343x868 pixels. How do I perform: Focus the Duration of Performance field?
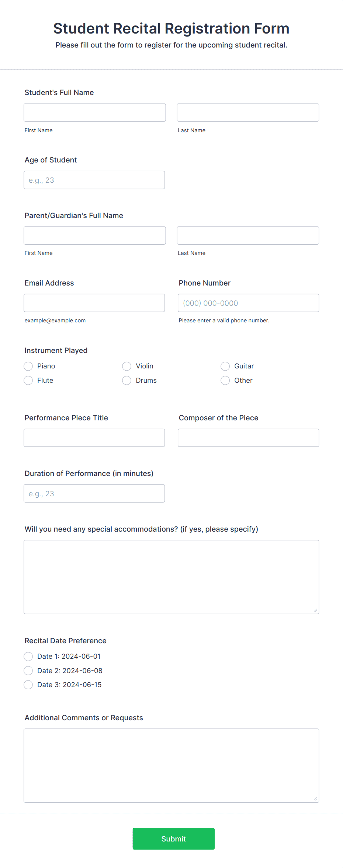click(x=94, y=493)
